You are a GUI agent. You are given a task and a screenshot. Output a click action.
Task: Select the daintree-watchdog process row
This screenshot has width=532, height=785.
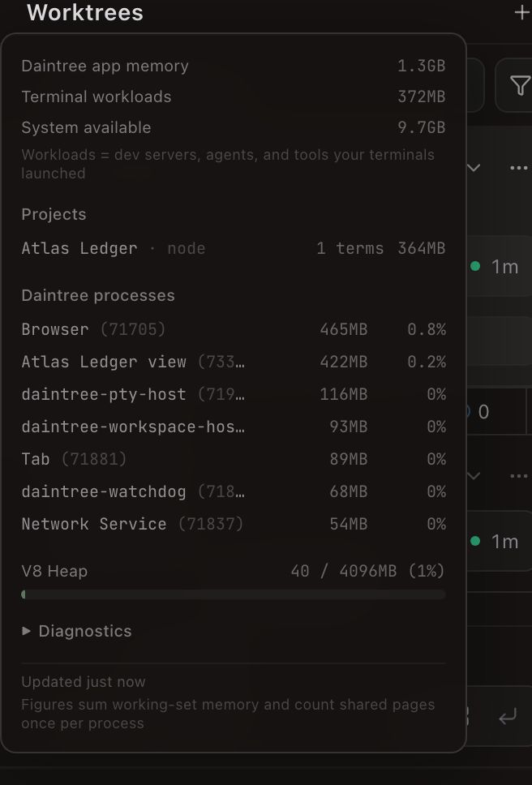point(234,491)
